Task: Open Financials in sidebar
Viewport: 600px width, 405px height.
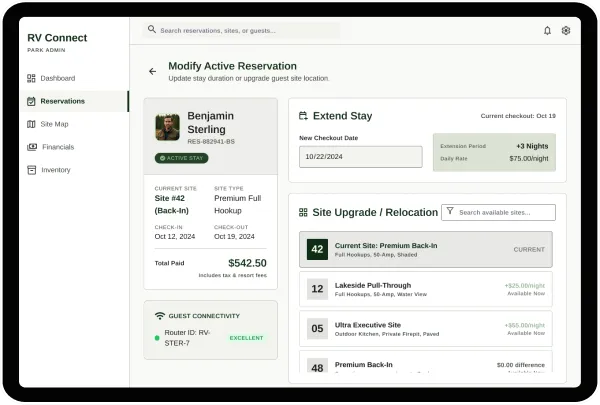Action: point(74,147)
